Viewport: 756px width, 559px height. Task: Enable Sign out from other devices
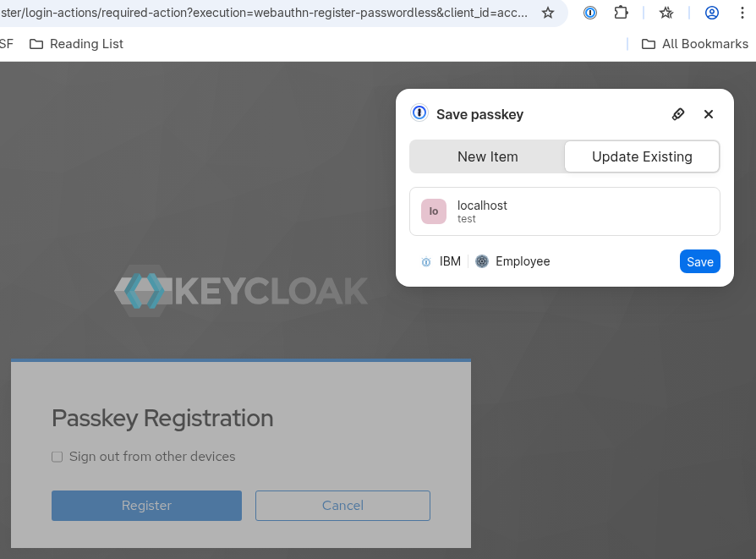[x=57, y=456]
